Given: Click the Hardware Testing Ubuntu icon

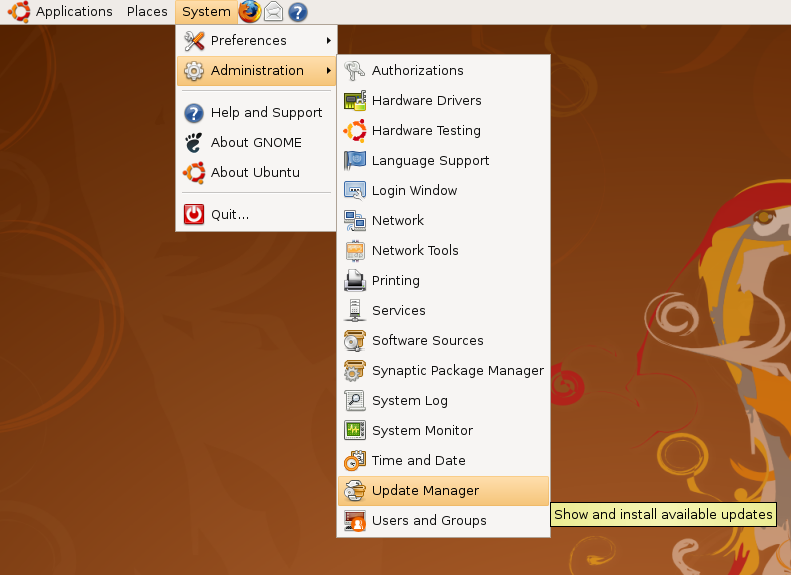Looking at the screenshot, I should [x=355, y=131].
